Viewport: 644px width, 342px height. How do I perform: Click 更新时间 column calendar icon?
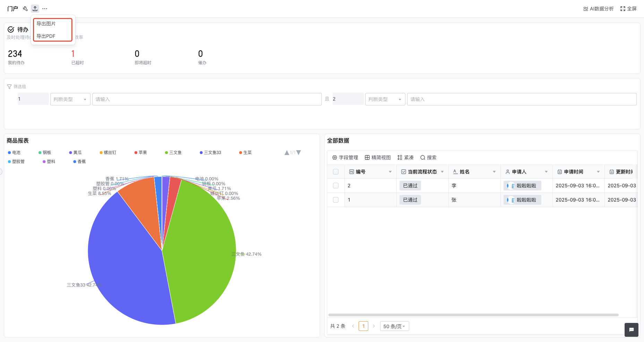click(x=612, y=172)
